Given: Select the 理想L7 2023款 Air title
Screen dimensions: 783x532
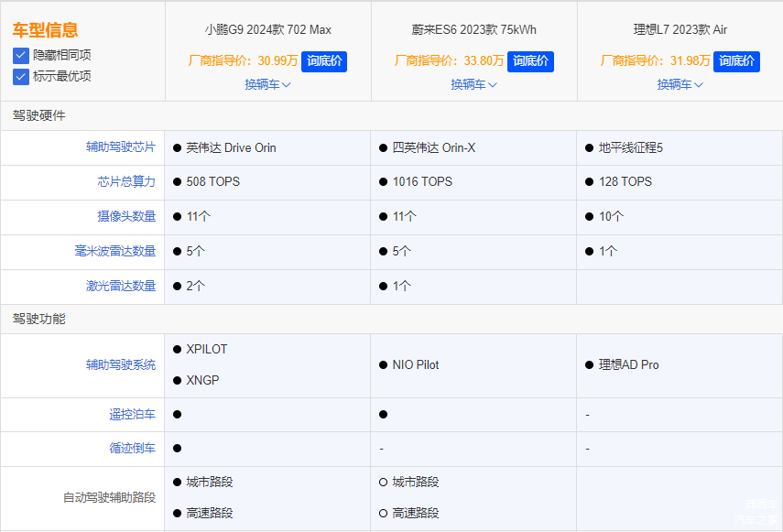Looking at the screenshot, I should click(680, 30).
